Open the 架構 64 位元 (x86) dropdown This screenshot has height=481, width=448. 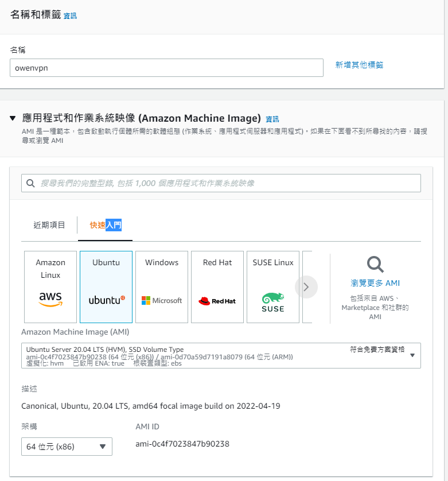67,447
